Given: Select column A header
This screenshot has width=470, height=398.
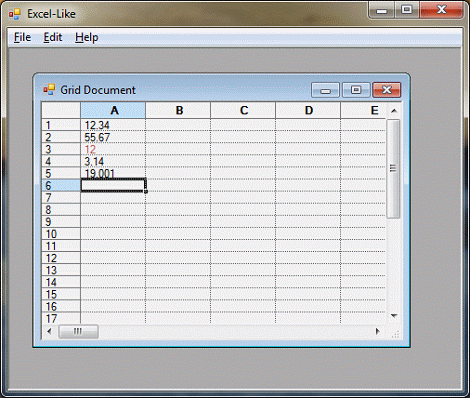Looking at the screenshot, I should pyautogui.click(x=113, y=110).
